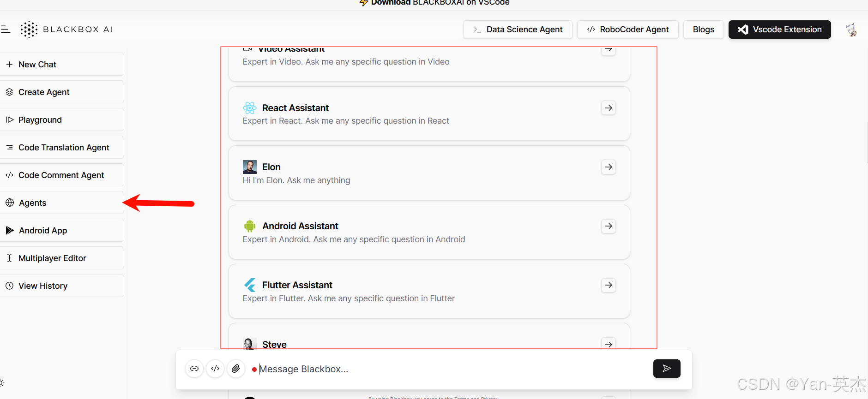Click the Blackbox AI logo
This screenshot has height=399, width=868.
tap(66, 30)
